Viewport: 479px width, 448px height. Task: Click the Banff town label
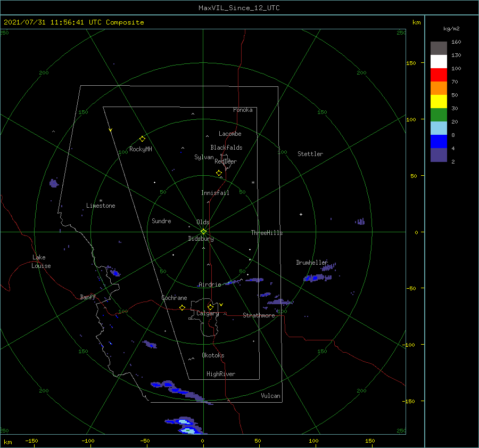tap(88, 297)
